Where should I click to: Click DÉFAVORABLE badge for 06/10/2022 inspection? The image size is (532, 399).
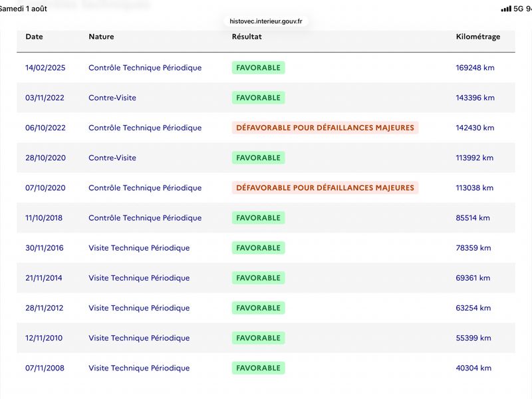point(325,128)
